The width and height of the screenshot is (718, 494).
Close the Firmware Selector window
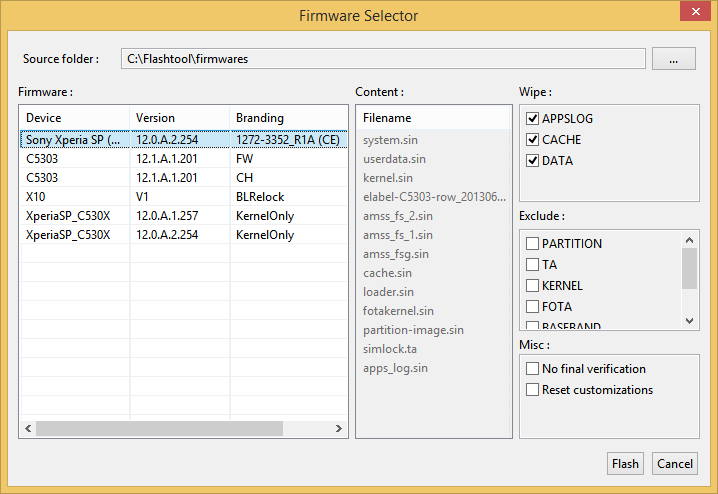point(695,11)
